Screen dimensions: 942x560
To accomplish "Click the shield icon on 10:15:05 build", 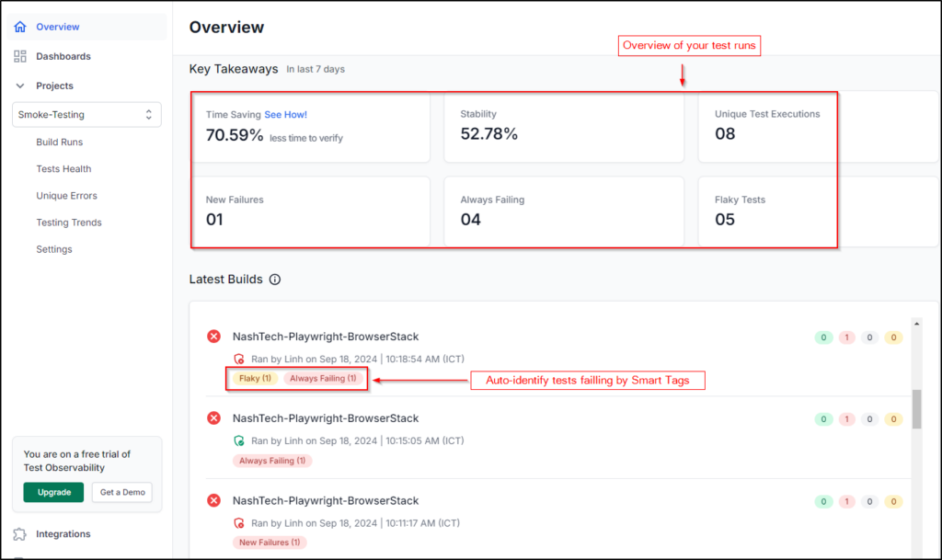I will click(239, 440).
